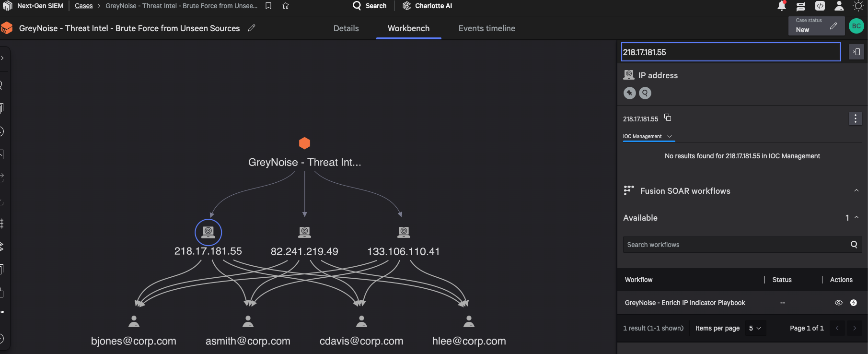Screen dimensions: 868x354
Task: Investigate IP address with magnifier icon
Action: (645, 93)
